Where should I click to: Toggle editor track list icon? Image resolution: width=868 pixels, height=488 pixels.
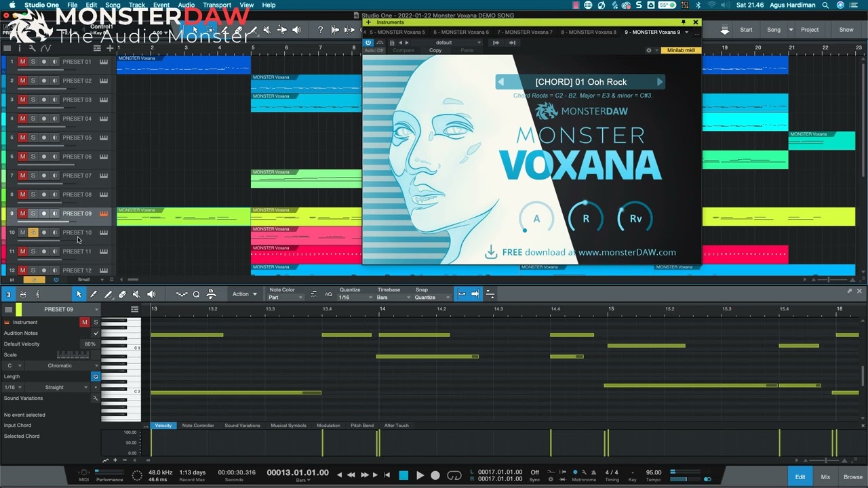point(134,309)
